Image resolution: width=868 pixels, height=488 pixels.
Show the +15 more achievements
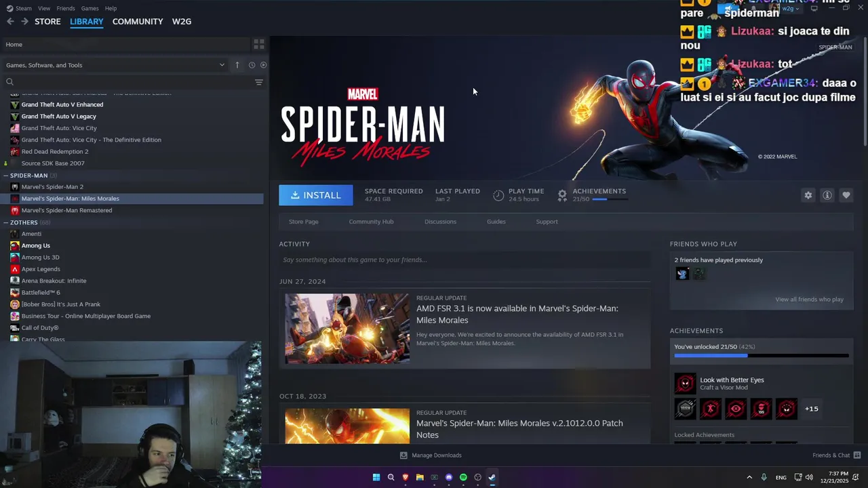(811, 409)
